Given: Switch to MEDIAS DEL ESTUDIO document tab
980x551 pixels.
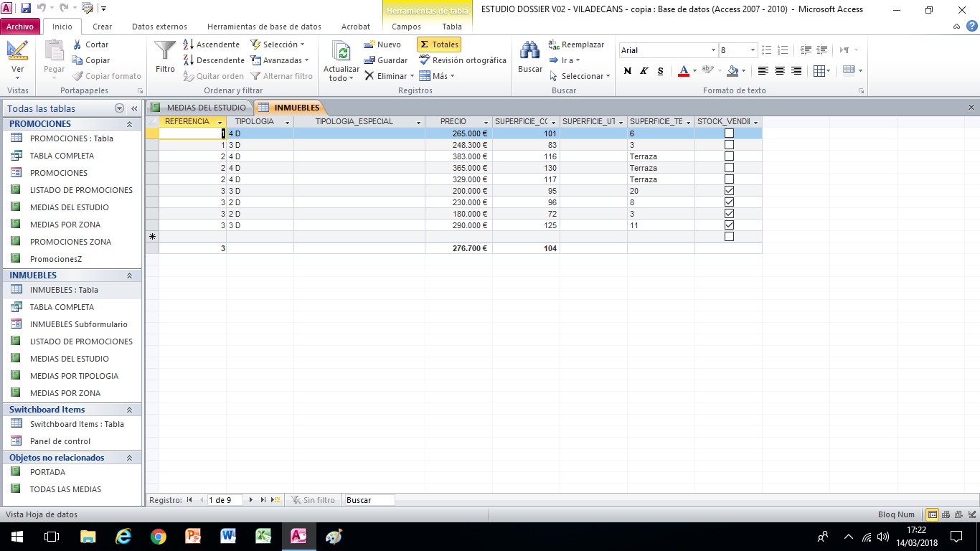Looking at the screenshot, I should (x=200, y=108).
